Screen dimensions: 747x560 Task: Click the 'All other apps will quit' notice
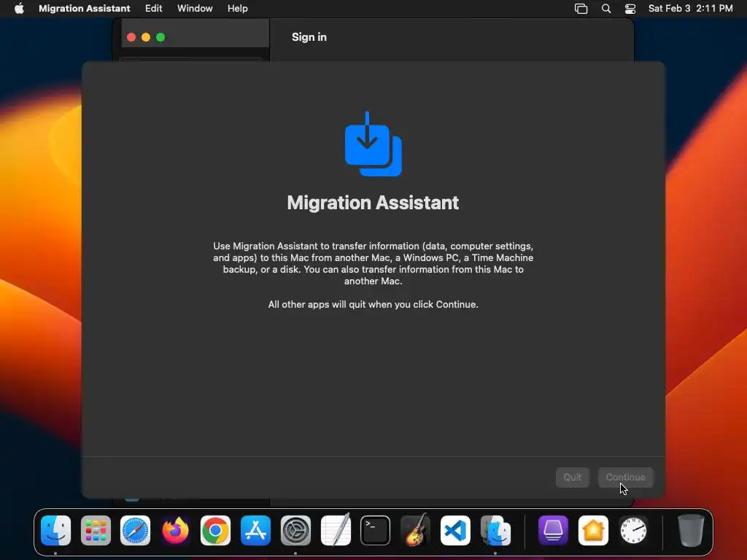(x=373, y=304)
